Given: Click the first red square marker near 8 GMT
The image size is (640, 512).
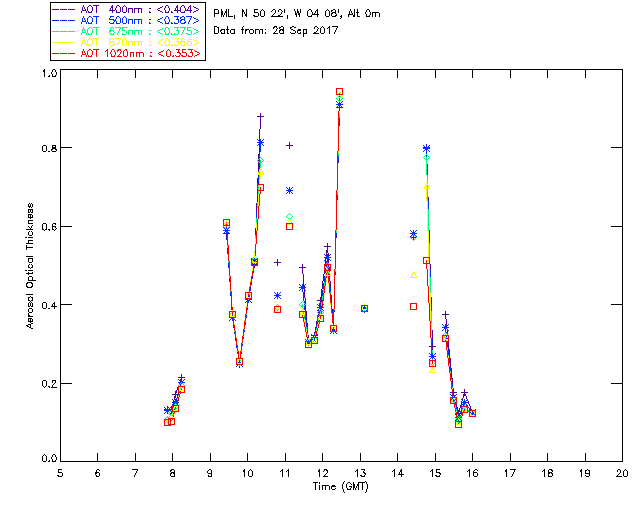Looking at the screenshot, I should pos(167,422).
